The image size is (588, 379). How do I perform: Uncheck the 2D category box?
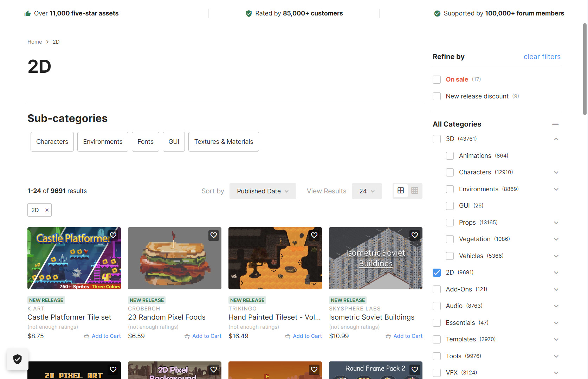[437, 272]
